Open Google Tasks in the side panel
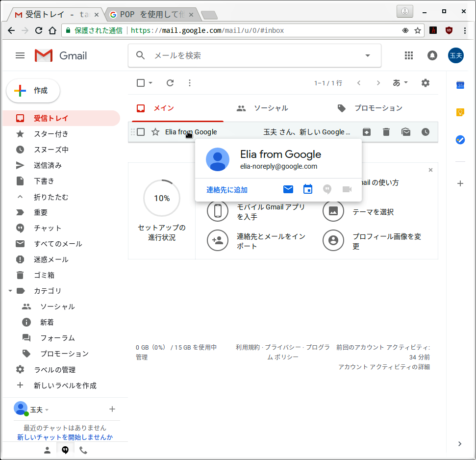 tap(460, 140)
